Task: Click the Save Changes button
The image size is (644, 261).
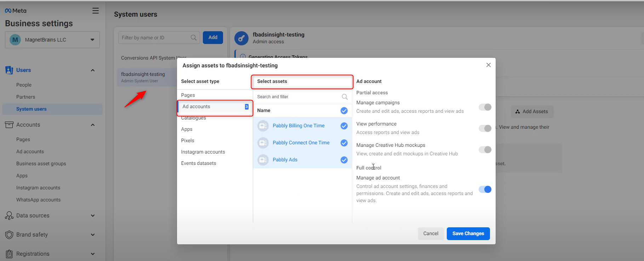Action: [x=468, y=234]
